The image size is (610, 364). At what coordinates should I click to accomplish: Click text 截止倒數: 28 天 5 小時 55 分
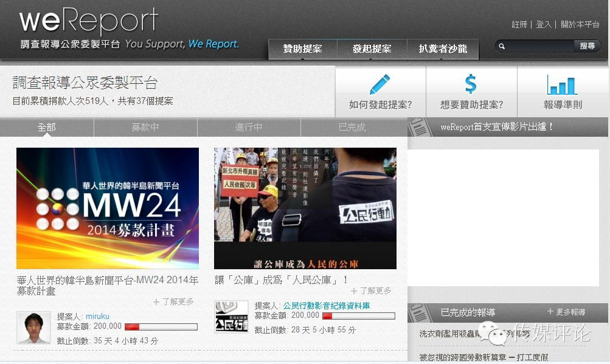click(x=305, y=330)
